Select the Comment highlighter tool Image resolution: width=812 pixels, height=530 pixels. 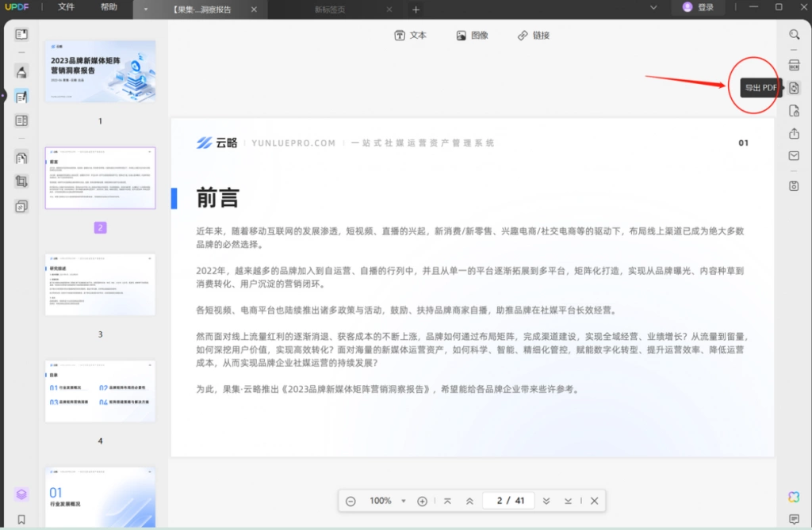coord(21,72)
